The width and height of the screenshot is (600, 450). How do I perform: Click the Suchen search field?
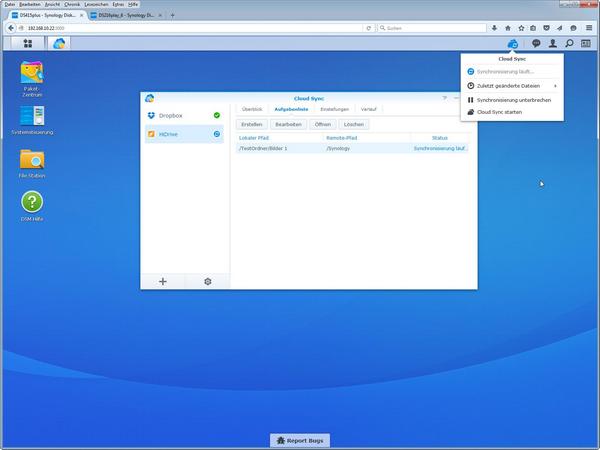coord(432,28)
